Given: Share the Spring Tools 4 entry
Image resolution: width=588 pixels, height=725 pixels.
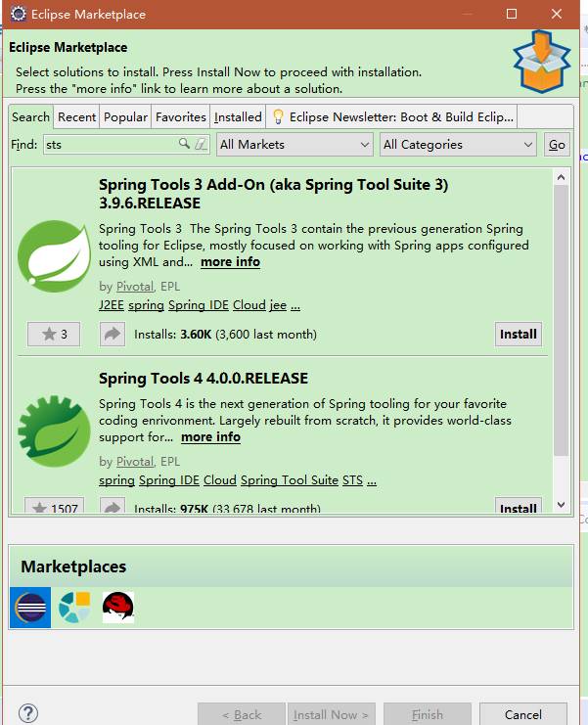Looking at the screenshot, I should tap(113, 505).
